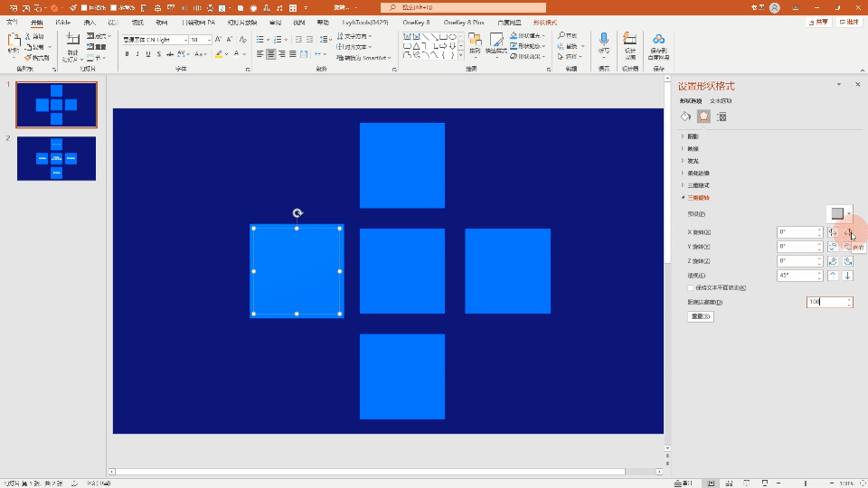Screen dimensions: 868x488
Task: Narrow the perspective field of view
Action: pos(833,276)
